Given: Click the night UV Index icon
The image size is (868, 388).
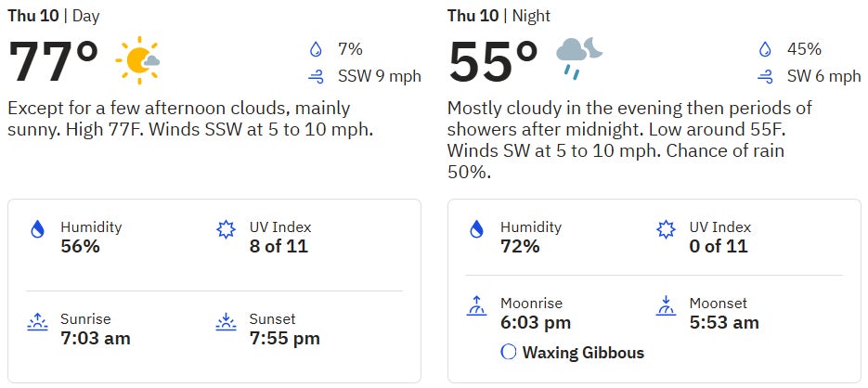Looking at the screenshot, I should [665, 229].
